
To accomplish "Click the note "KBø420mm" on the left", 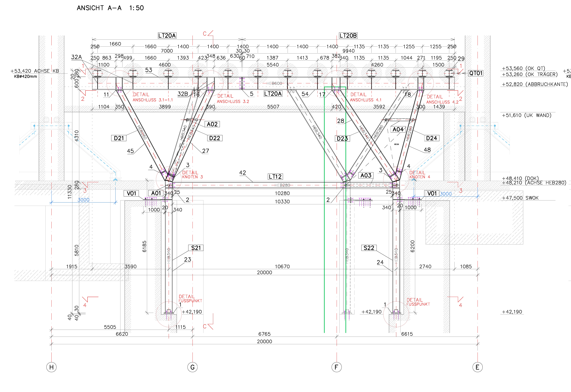I will (x=26, y=76).
